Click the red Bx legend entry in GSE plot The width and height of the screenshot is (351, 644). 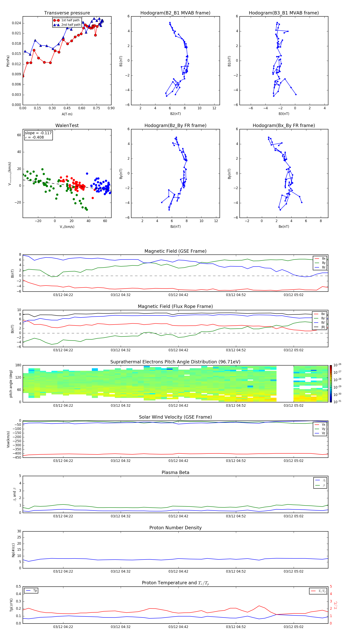coord(320,259)
